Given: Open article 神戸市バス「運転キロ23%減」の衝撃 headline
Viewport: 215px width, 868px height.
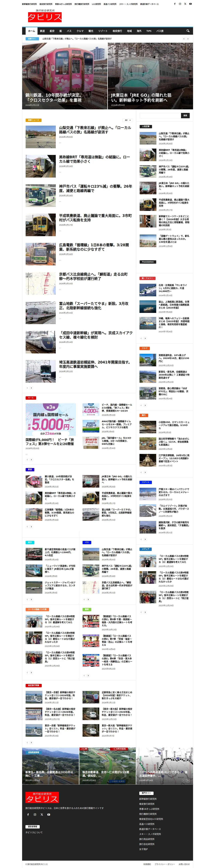Looking at the screenshot, I should coord(95,188).
